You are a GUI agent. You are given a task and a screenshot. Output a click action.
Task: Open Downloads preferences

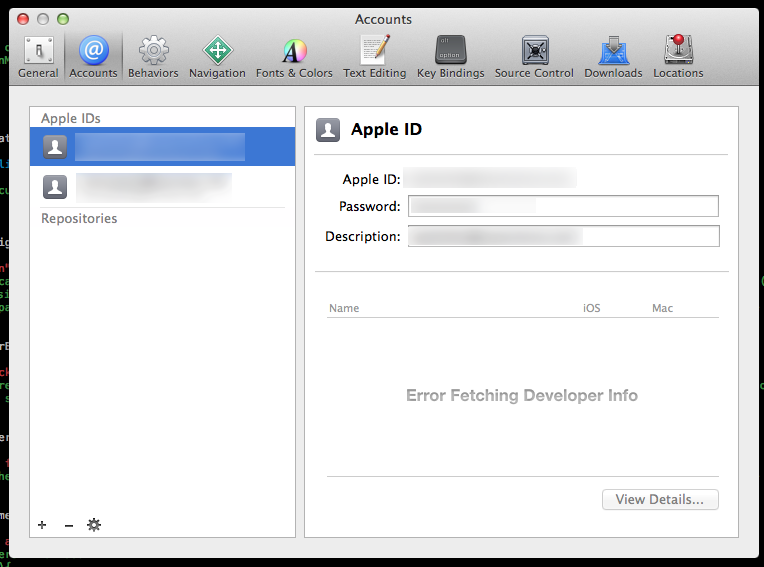(x=613, y=57)
